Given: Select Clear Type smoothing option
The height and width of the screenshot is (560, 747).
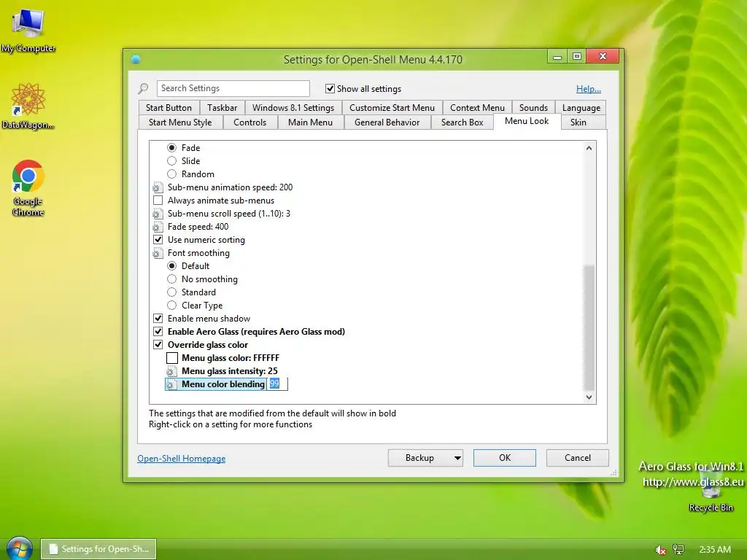Looking at the screenshot, I should (x=172, y=306).
